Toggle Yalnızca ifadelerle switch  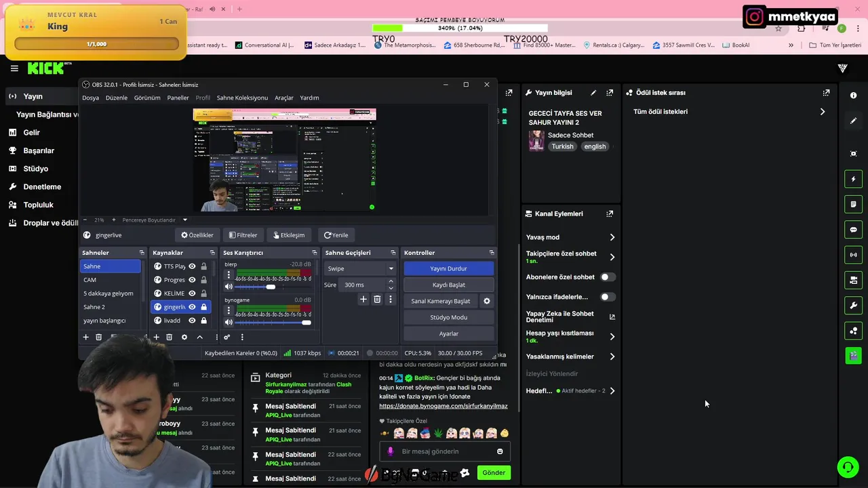pos(608,297)
